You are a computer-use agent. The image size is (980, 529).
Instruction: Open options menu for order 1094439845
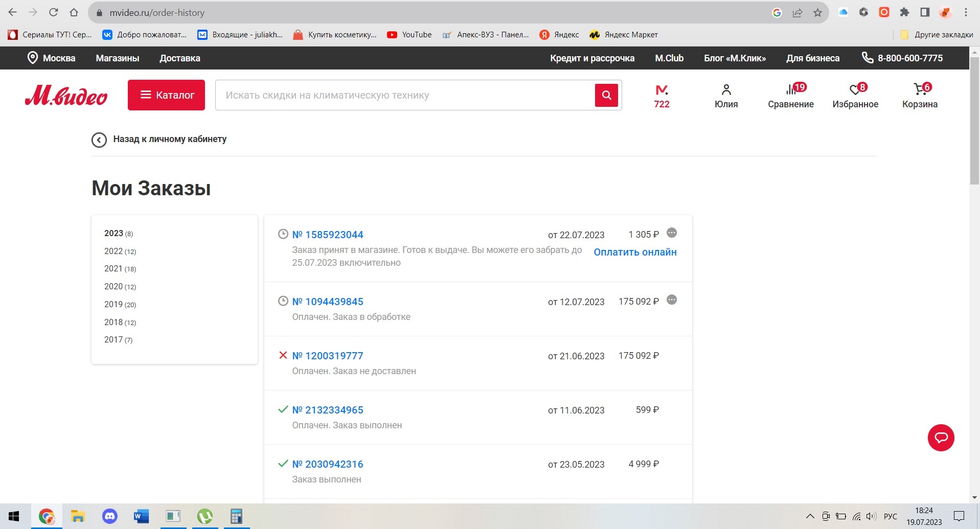[x=672, y=300]
